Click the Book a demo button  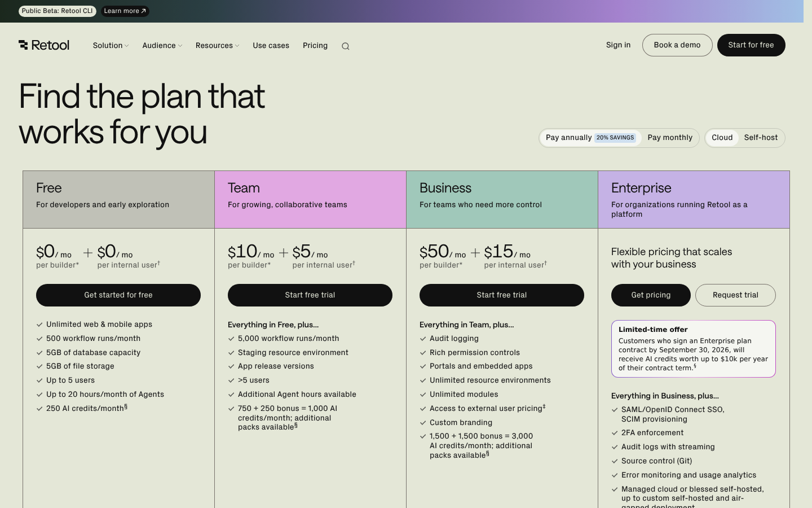tap(677, 45)
